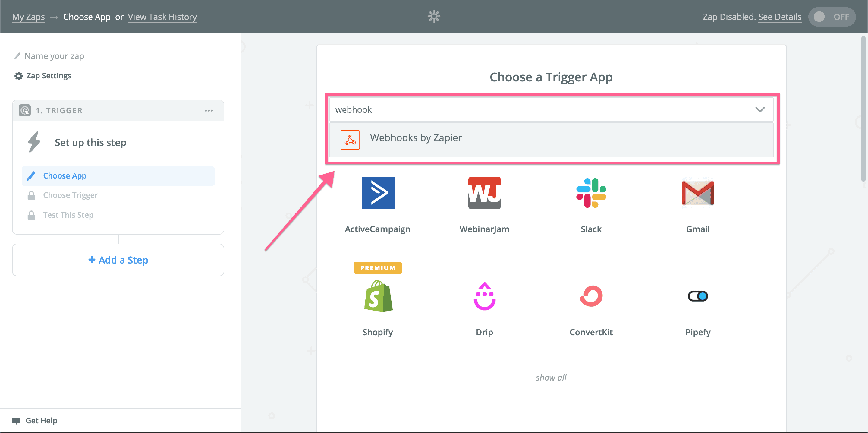Click the Zapier asterisk logo in header

(x=434, y=16)
